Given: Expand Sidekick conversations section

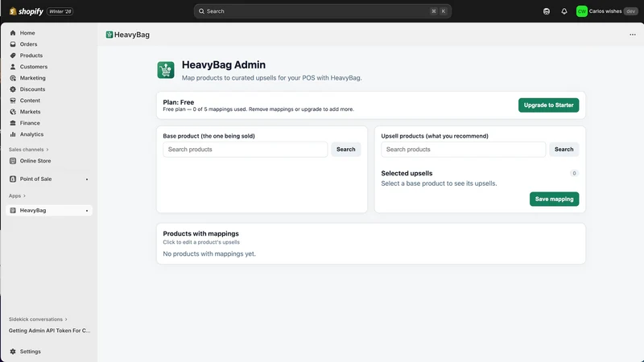Looking at the screenshot, I should pyautogui.click(x=38, y=319).
